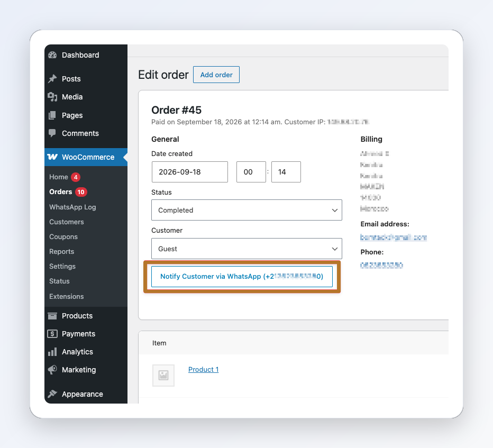
Task: Open the WhatsApp Log submenu
Action: coord(72,207)
